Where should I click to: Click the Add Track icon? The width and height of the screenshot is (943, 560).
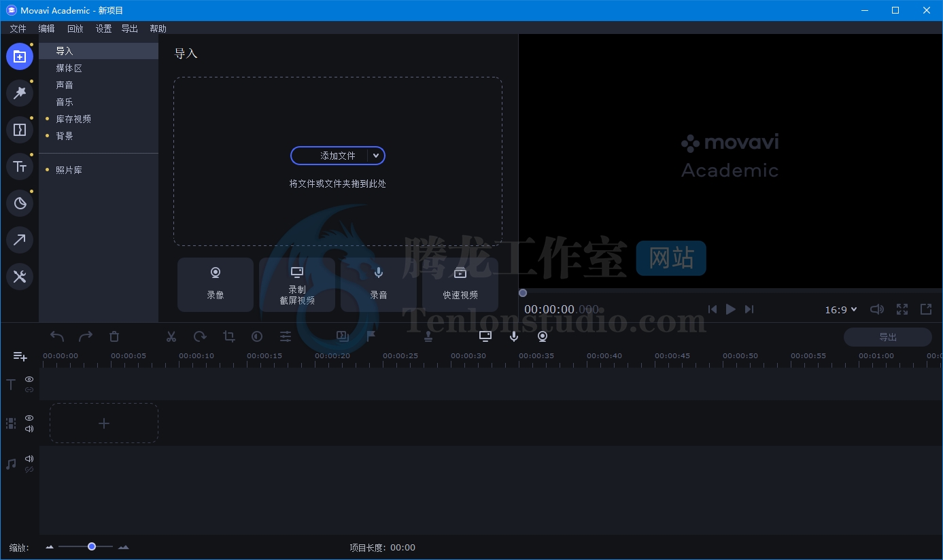20,356
